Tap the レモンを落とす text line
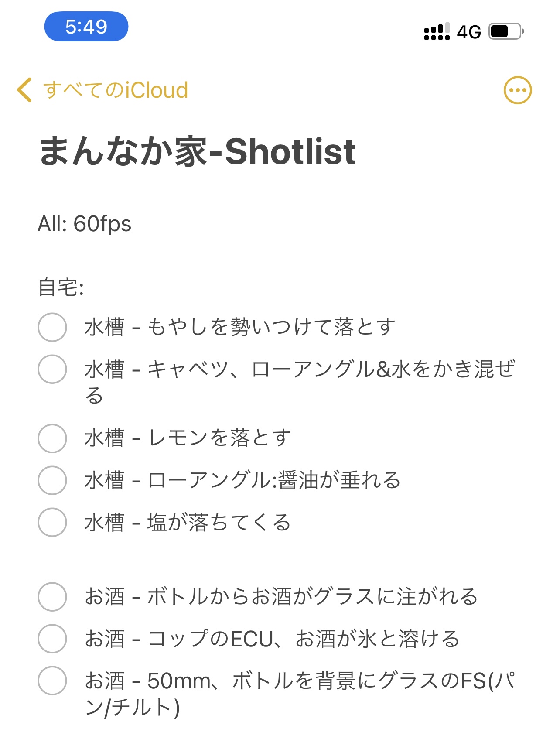 coord(219,438)
